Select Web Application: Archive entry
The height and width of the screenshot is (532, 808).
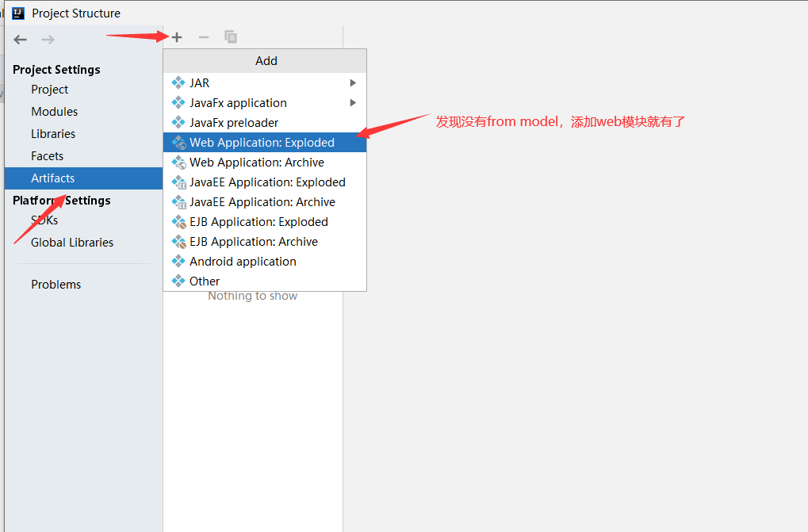click(x=265, y=163)
